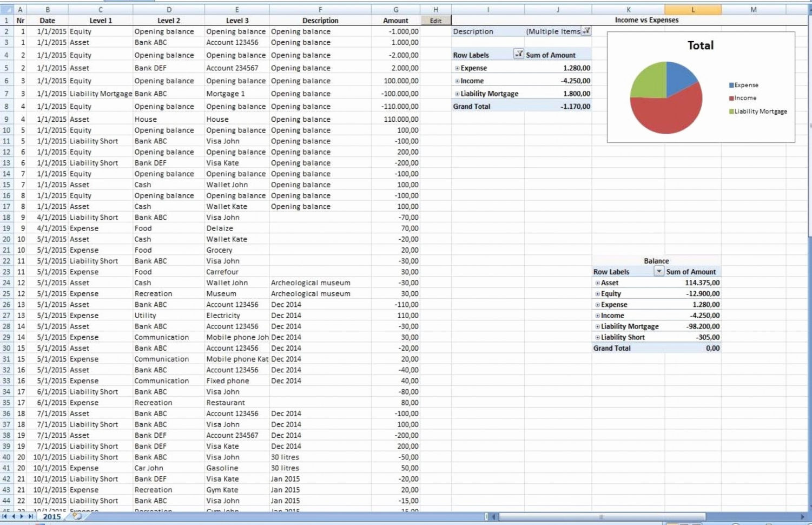
Task: Click the Insert Worksheet icon beside the 2015 tab
Action: click(76, 517)
